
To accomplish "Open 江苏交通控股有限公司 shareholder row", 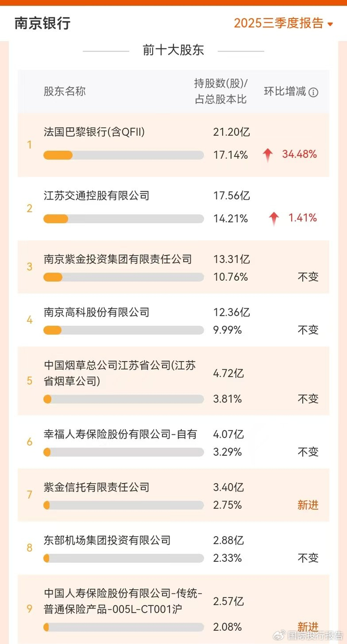I will 97,196.
